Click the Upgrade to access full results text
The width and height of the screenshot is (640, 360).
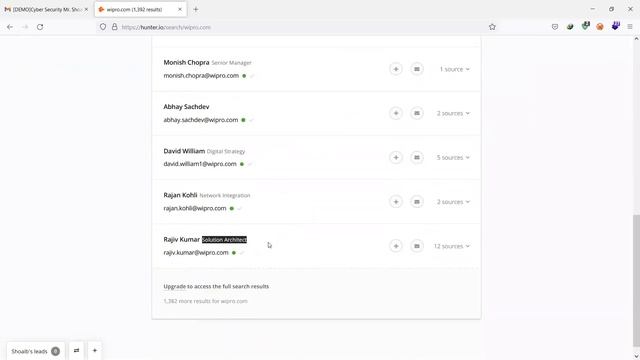click(216, 287)
